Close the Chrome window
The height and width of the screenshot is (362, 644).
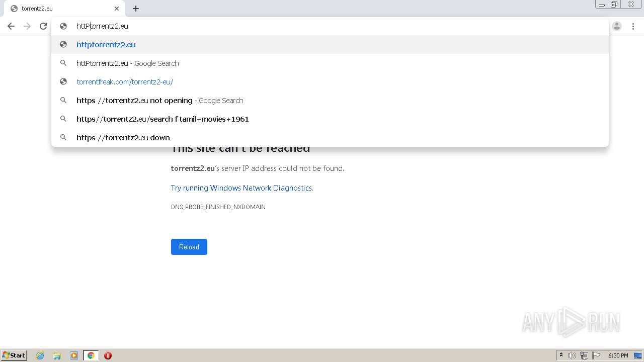coord(631,5)
